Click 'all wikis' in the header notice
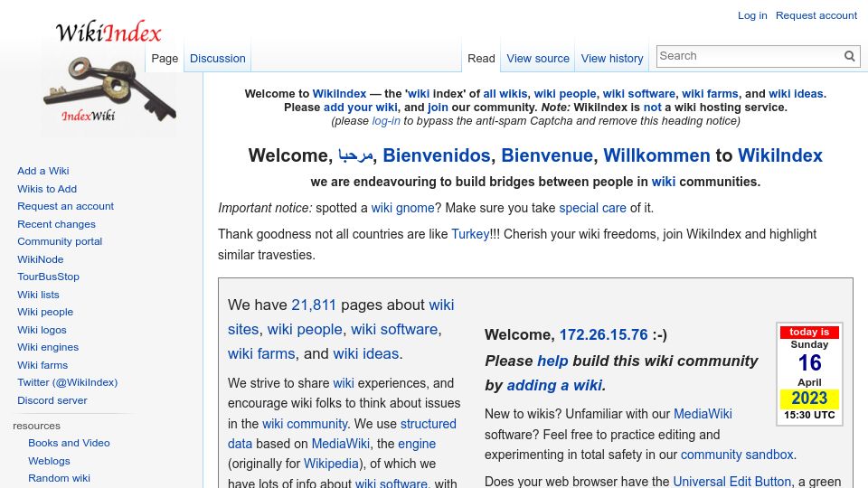This screenshot has height=488, width=868. pos(505,93)
